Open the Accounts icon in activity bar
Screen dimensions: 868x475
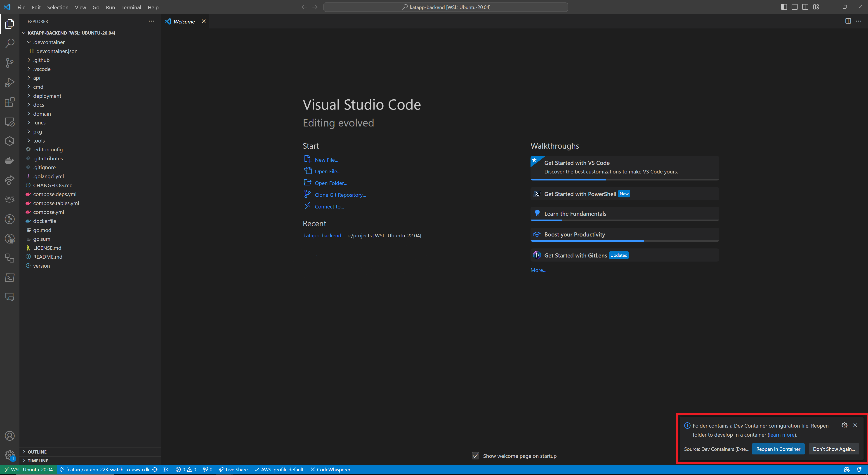(x=10, y=436)
